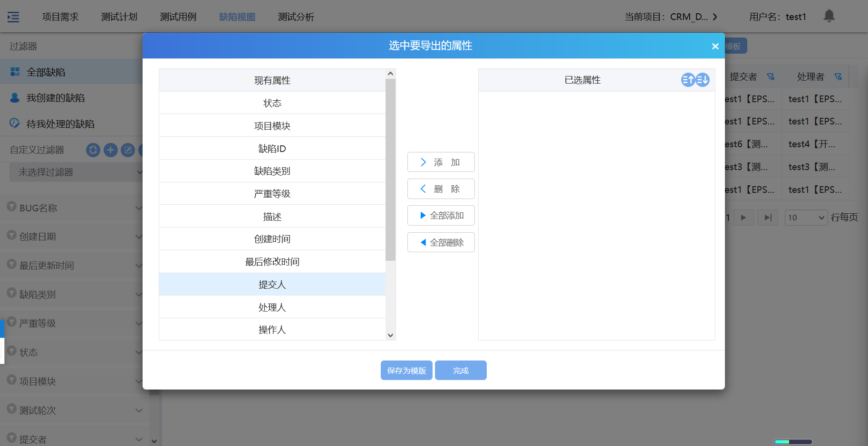Image resolution: width=868 pixels, height=446 pixels.
Task: Switch to the 测试用例 tab
Action: [178, 17]
